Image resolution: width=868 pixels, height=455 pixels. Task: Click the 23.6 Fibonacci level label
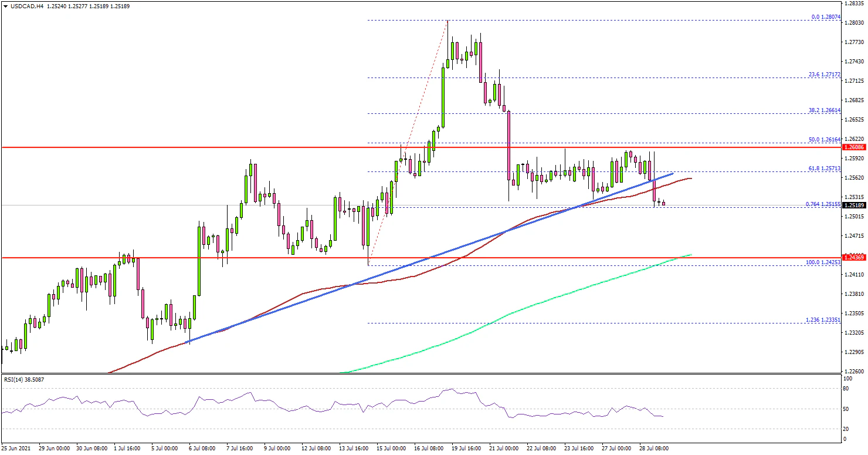click(x=825, y=75)
